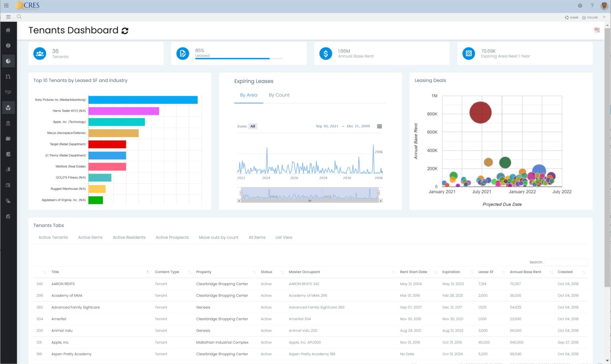Click the left handle of chart navigator
The image size is (611, 364).
[241, 193]
